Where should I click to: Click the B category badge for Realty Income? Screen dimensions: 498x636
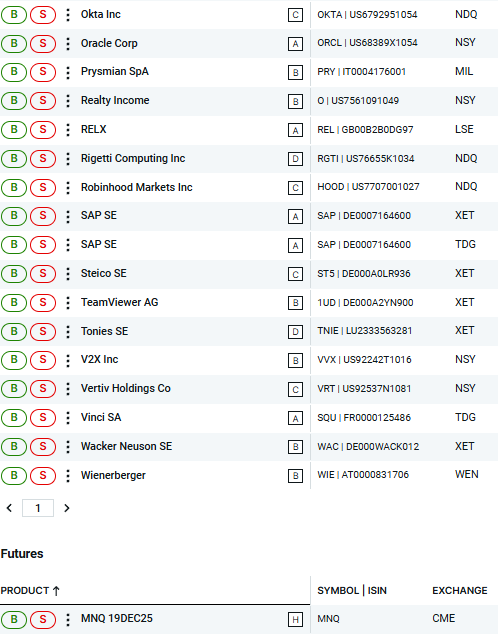295,101
